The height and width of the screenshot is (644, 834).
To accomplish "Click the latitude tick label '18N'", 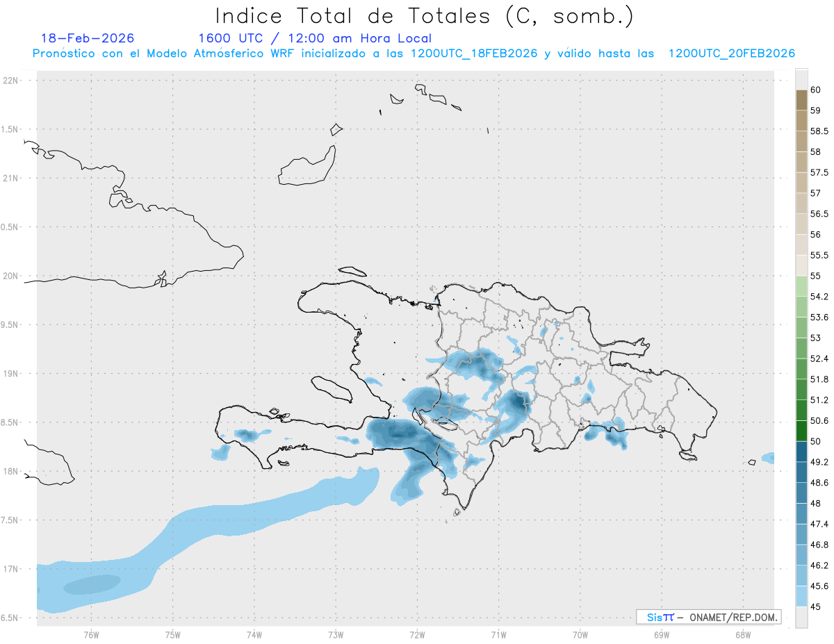I will pyautogui.click(x=11, y=471).
